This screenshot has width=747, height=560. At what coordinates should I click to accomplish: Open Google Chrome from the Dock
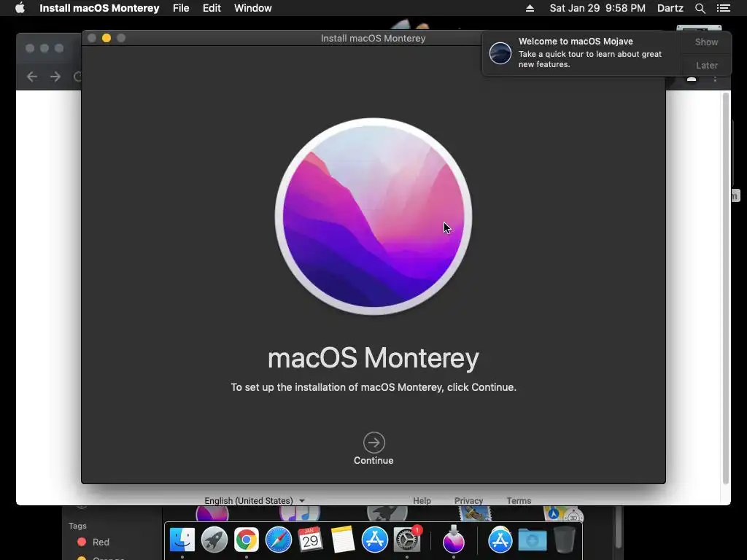click(x=247, y=540)
